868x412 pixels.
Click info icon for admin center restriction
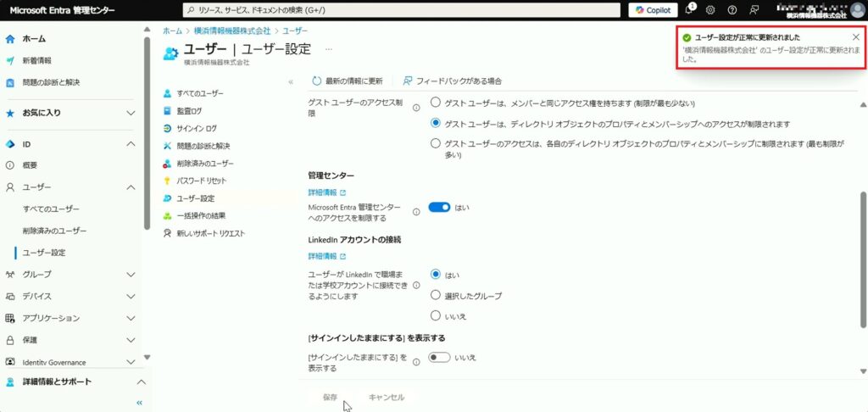[x=416, y=212]
